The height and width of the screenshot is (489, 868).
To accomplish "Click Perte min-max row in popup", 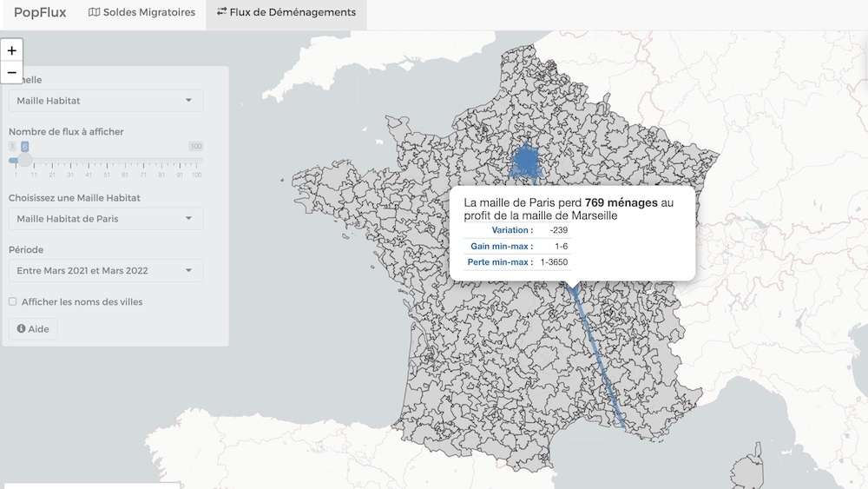I will [x=517, y=262].
